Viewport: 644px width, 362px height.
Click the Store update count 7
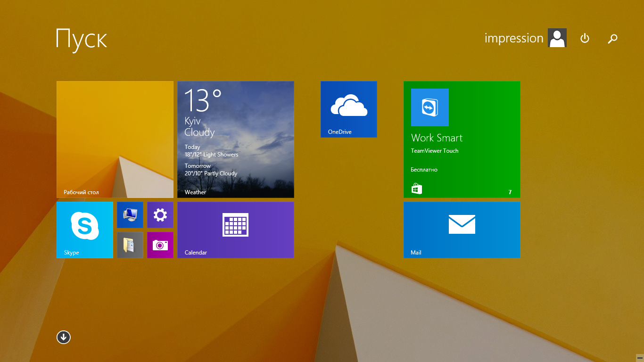tap(510, 192)
